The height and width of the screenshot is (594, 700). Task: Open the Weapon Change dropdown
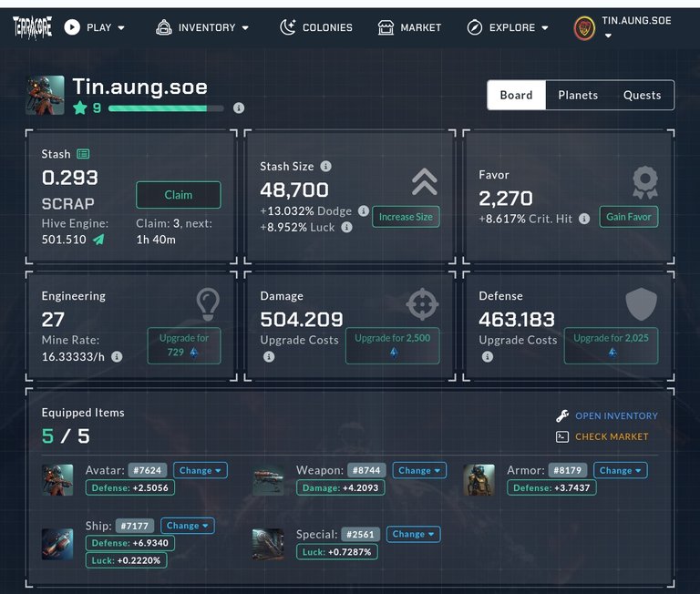419,470
